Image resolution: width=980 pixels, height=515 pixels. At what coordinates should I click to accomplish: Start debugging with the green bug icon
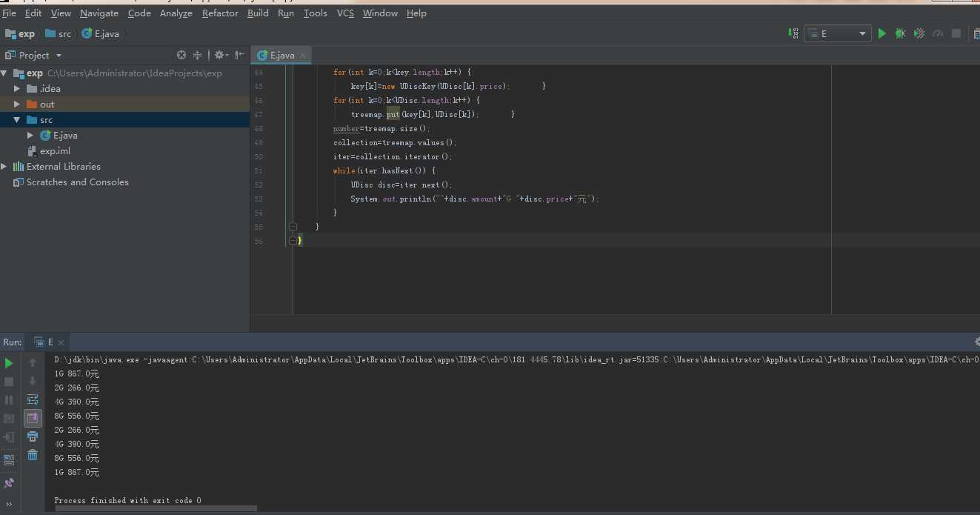(900, 33)
